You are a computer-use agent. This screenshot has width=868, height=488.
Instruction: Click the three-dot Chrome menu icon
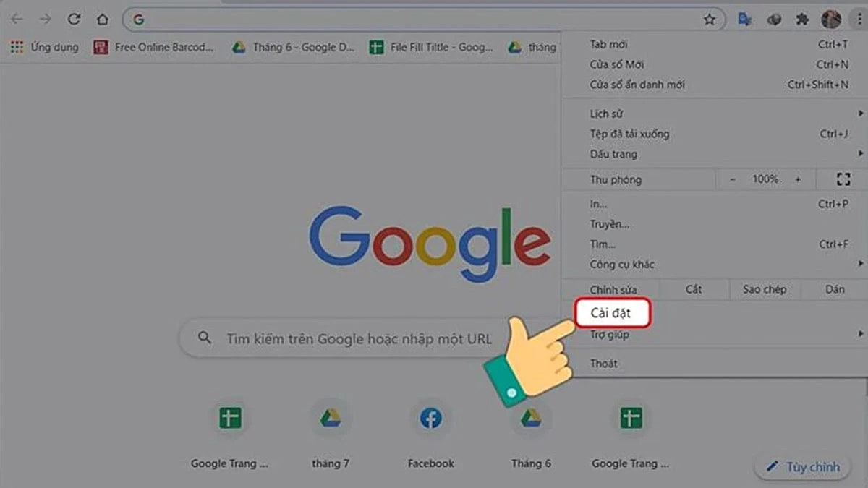pyautogui.click(x=859, y=20)
